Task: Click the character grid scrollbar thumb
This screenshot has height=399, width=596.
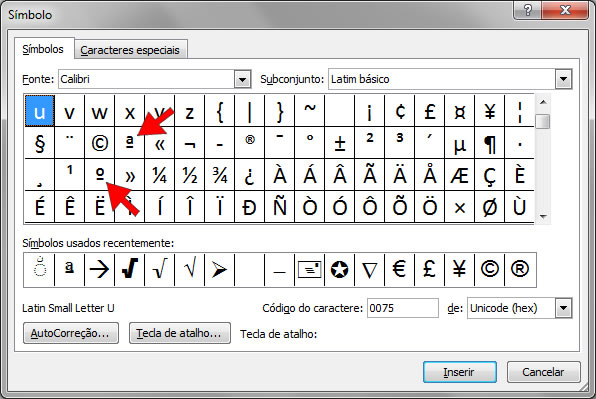Action: pos(543,122)
